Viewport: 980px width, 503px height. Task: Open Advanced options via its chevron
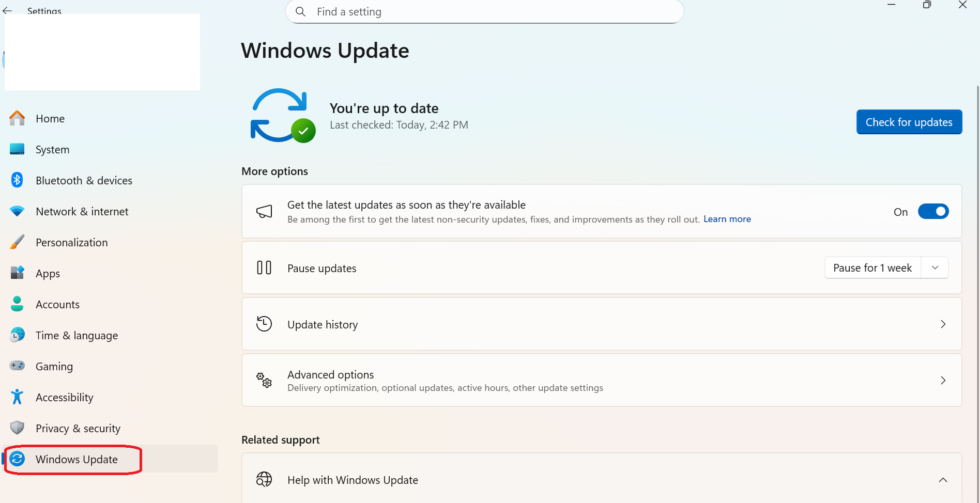(943, 380)
